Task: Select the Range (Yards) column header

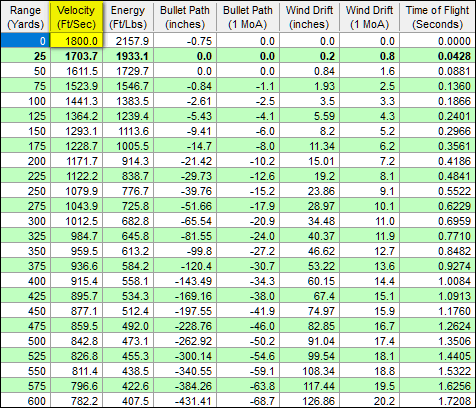Action: [25, 17]
